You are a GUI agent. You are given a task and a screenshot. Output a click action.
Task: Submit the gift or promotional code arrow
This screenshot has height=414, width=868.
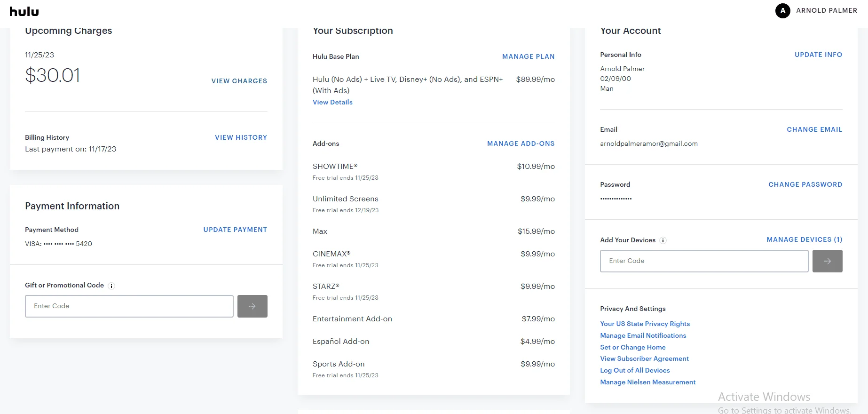click(x=252, y=306)
